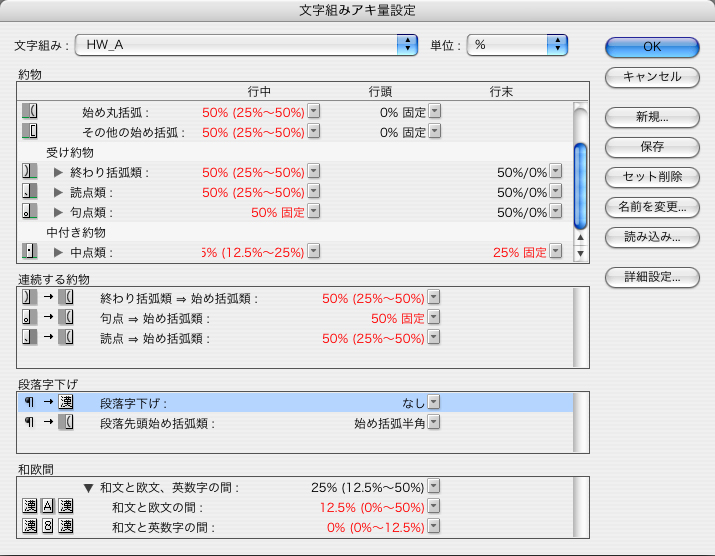Open 行中 dropdown for 句点類
Viewport: 715px width, 556px height.
coord(314,211)
